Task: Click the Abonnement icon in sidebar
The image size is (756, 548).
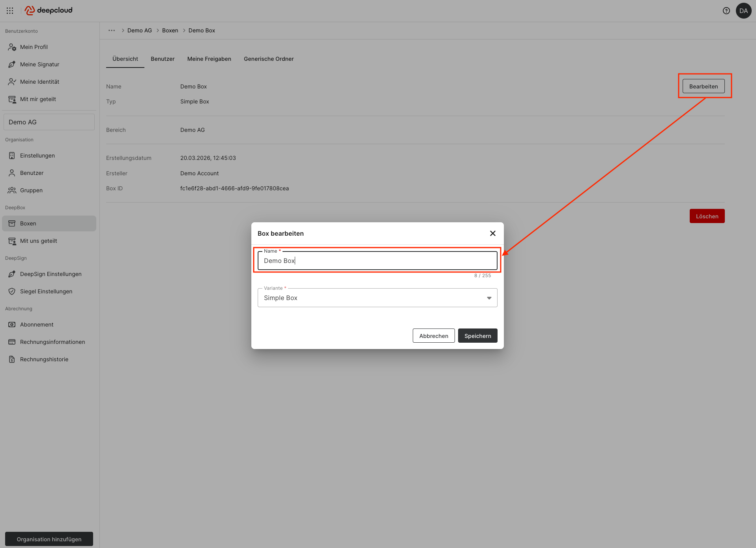Action: tap(12, 325)
